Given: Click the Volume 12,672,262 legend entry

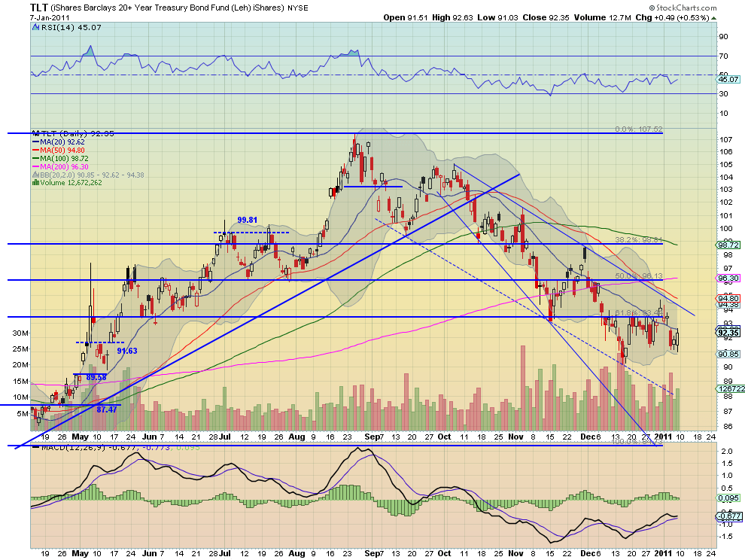Looking at the screenshot, I should [71, 183].
